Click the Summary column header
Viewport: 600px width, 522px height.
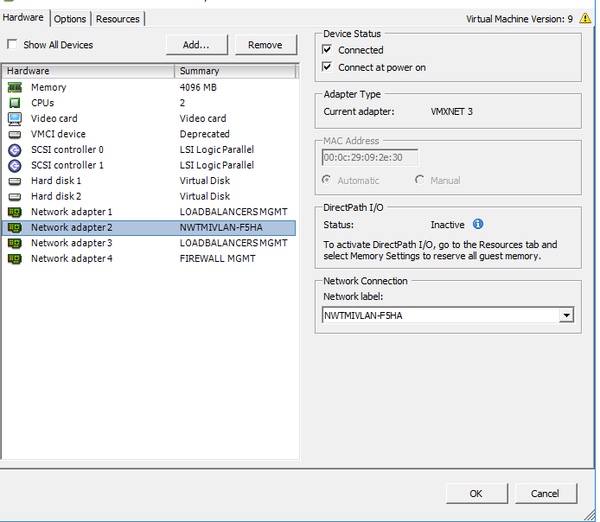pyautogui.click(x=235, y=71)
